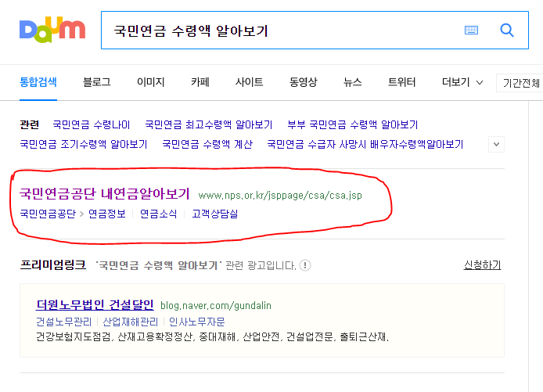This screenshot has width=543, height=392.
Task: Switch to the 동영상 tab
Action: click(x=304, y=82)
